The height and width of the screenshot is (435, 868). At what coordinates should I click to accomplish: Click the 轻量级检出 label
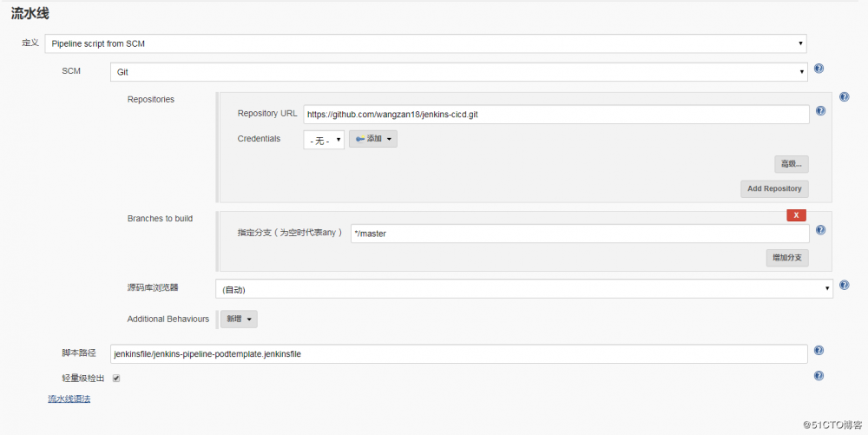point(83,379)
